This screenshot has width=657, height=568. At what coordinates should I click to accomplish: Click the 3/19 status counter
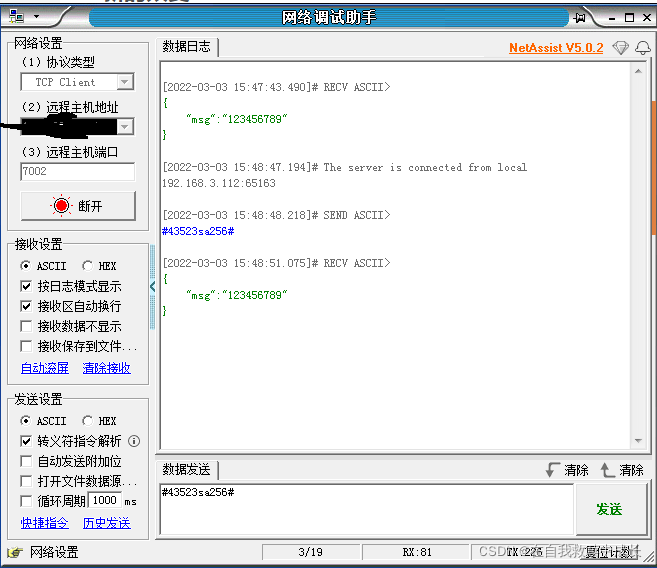pos(310,552)
